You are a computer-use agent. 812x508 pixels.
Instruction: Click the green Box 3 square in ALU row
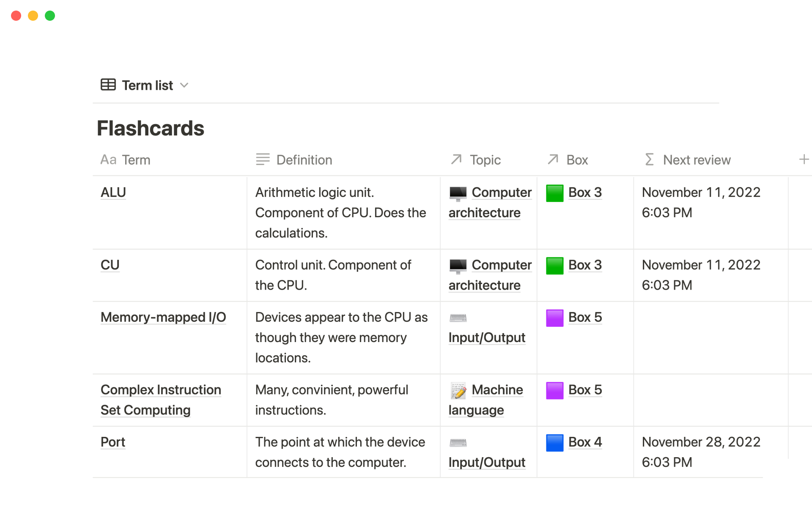(554, 193)
